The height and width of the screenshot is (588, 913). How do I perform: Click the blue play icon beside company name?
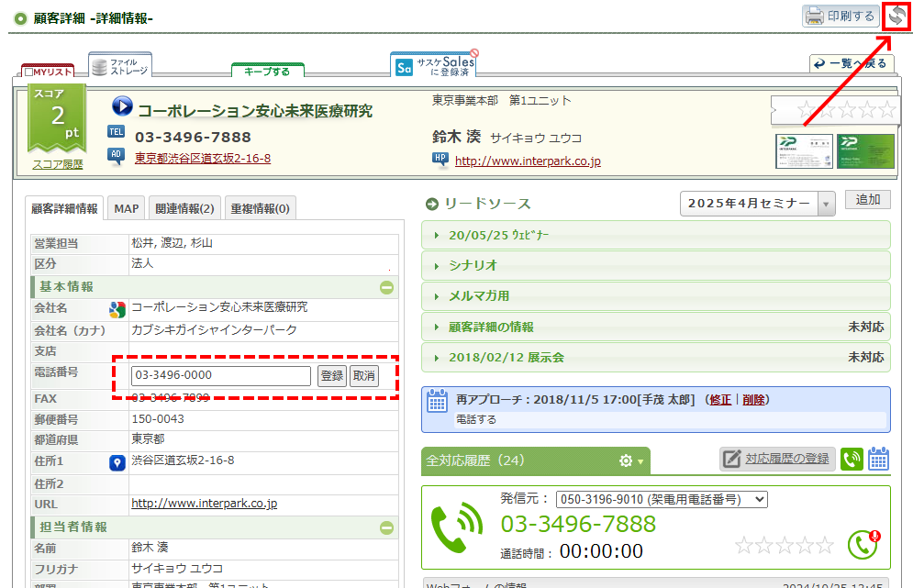click(x=122, y=106)
